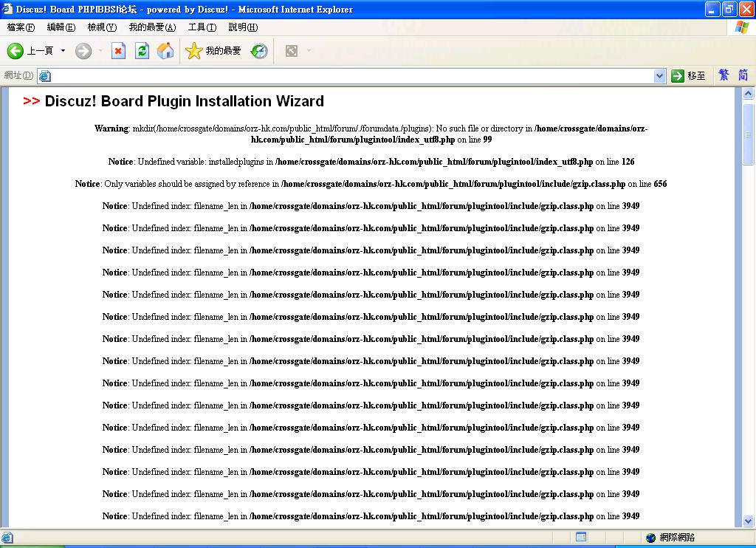Click the vertical scrollbar thumb
Screen dimensions: 756x548
pos(749,134)
